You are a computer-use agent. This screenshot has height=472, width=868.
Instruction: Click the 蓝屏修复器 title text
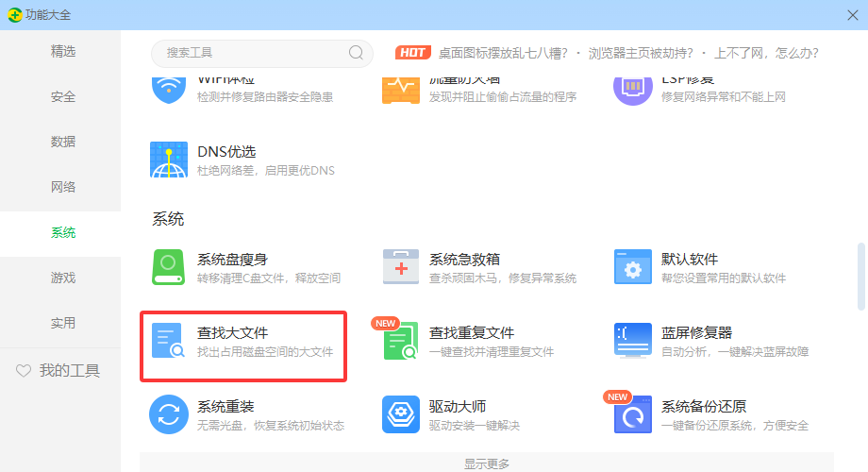tap(697, 333)
